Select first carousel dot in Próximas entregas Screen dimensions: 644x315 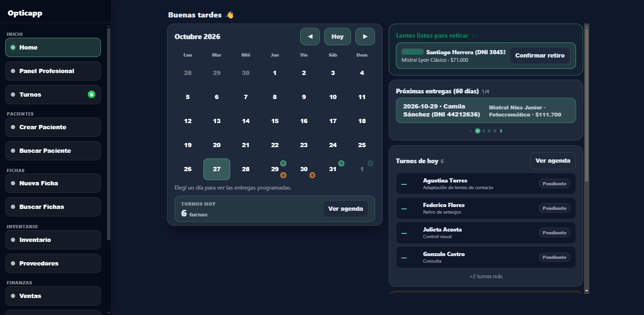(477, 131)
